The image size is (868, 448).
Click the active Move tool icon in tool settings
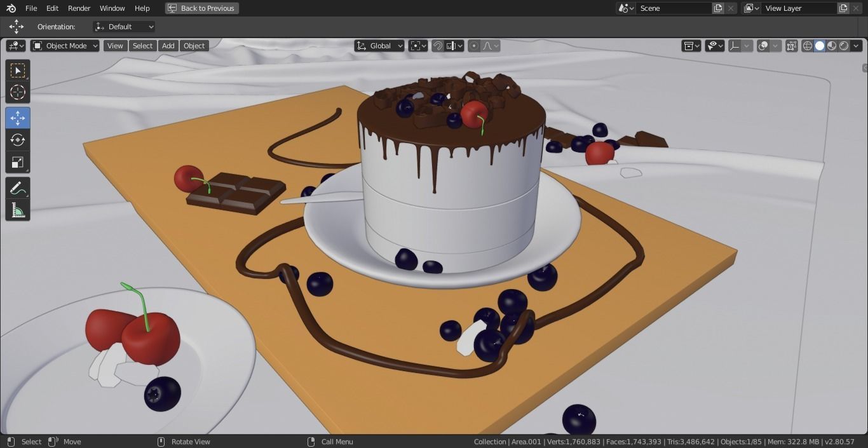tap(17, 27)
